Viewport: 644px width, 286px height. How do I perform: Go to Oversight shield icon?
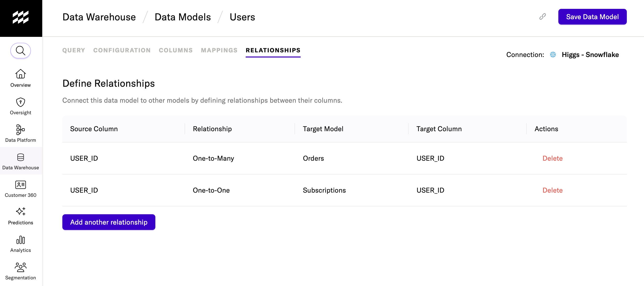[21, 102]
